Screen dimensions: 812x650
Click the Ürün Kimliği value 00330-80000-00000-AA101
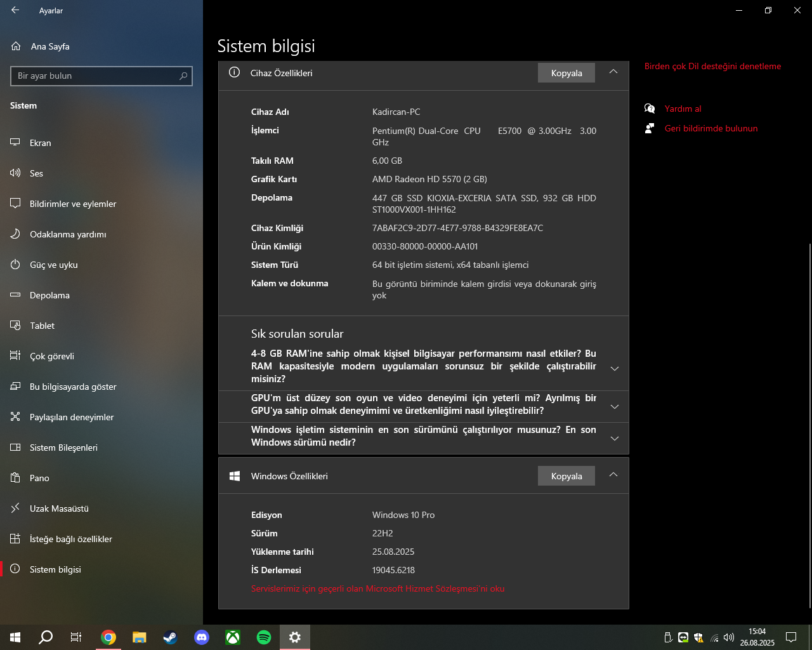click(425, 246)
